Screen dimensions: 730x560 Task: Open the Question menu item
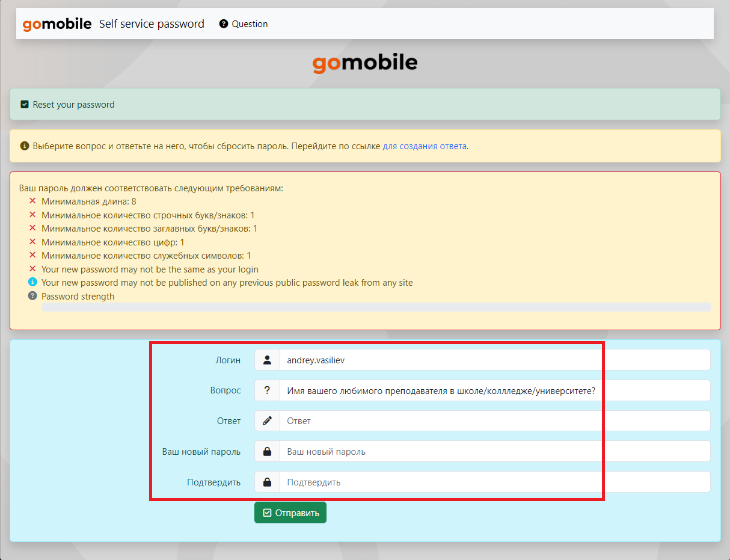pyautogui.click(x=244, y=24)
